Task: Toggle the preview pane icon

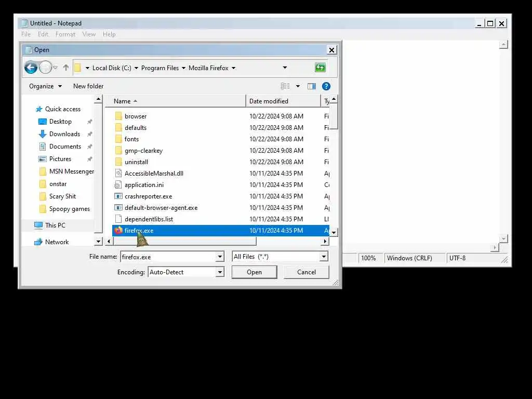Action: tap(312, 86)
